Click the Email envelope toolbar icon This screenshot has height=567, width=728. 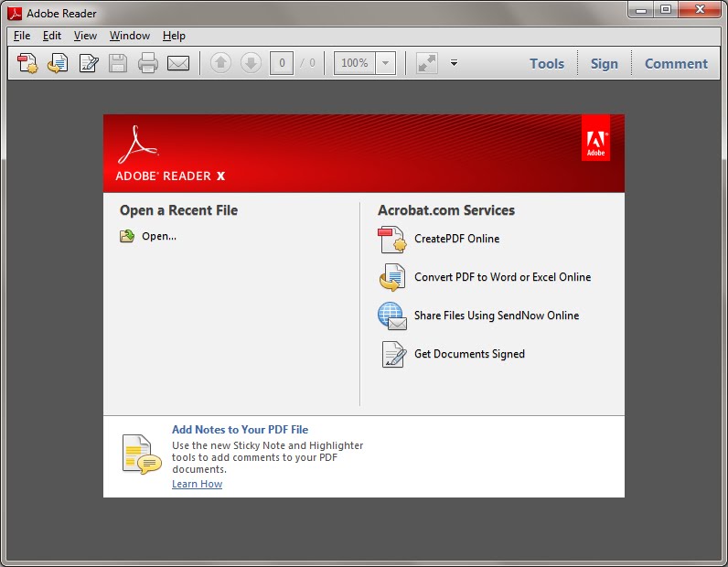(x=177, y=63)
